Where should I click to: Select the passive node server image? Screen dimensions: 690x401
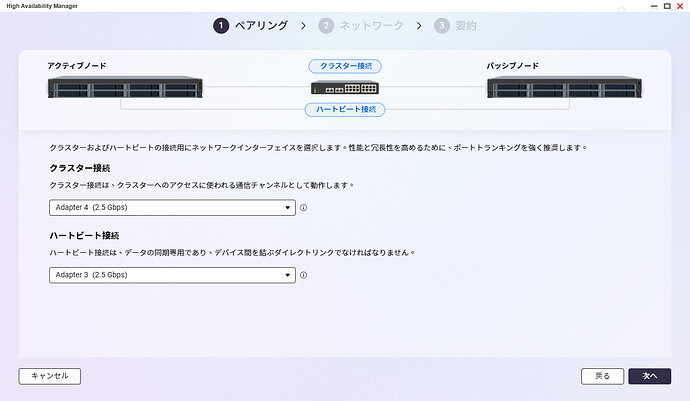click(x=564, y=89)
